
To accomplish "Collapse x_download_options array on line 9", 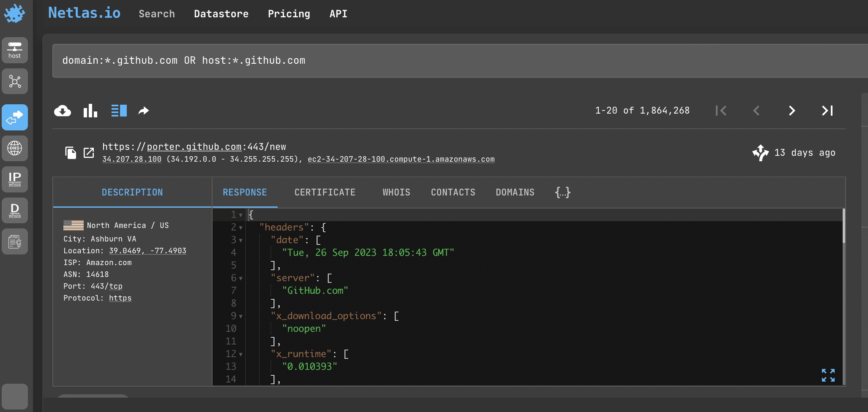I will [241, 317].
